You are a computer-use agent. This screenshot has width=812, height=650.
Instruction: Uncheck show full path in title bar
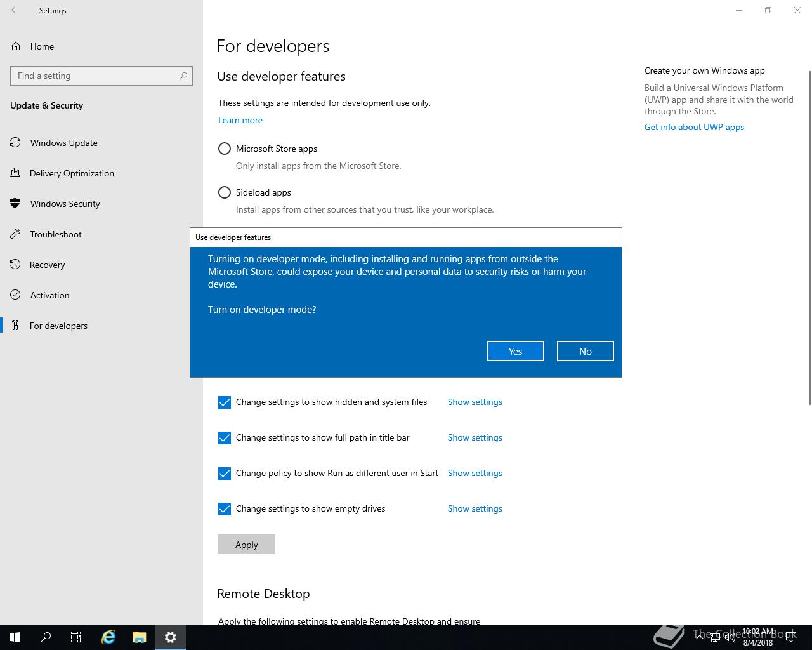tap(225, 438)
